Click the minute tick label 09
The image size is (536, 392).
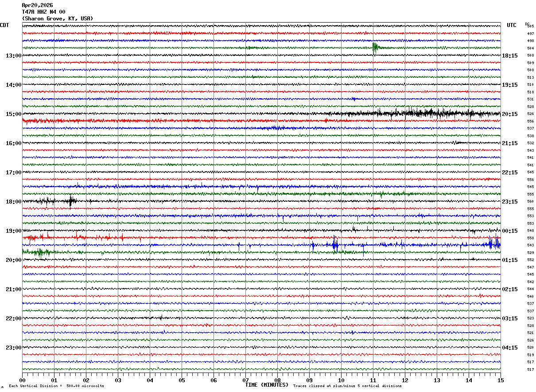(x=309, y=380)
